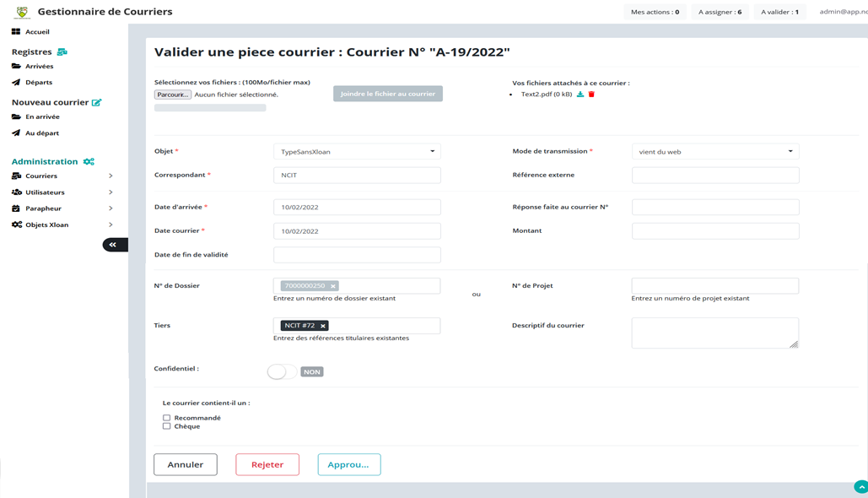Click the Administration gears icon

point(89,162)
